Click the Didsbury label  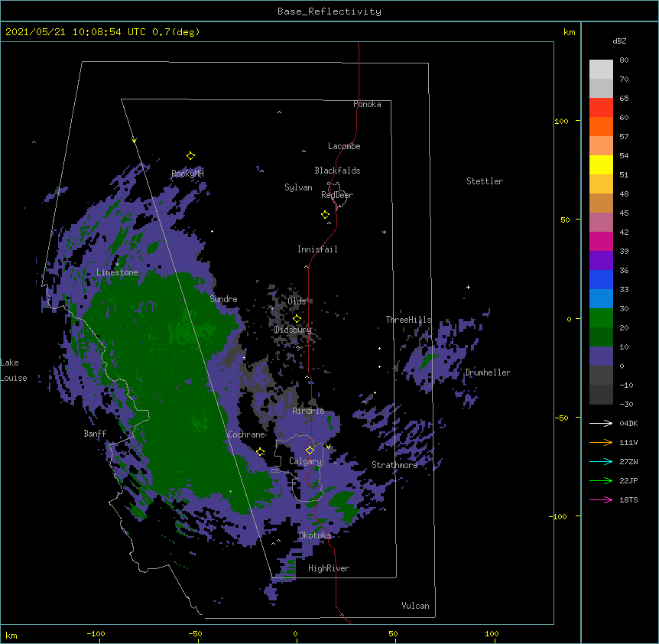[293, 330]
